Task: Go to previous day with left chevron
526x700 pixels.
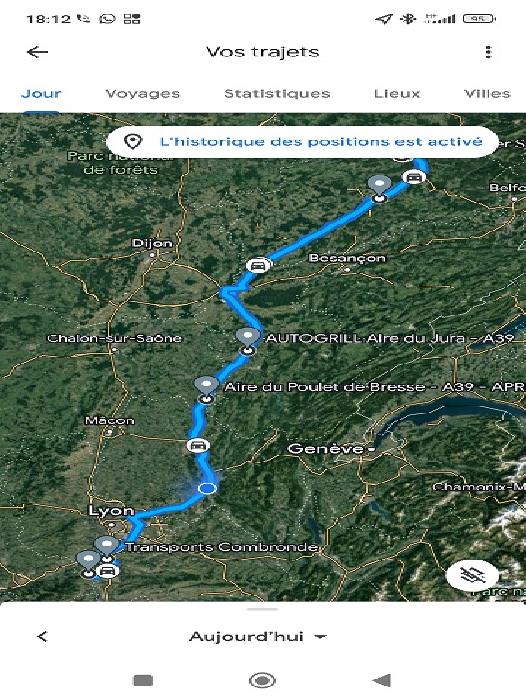Action: click(42, 636)
